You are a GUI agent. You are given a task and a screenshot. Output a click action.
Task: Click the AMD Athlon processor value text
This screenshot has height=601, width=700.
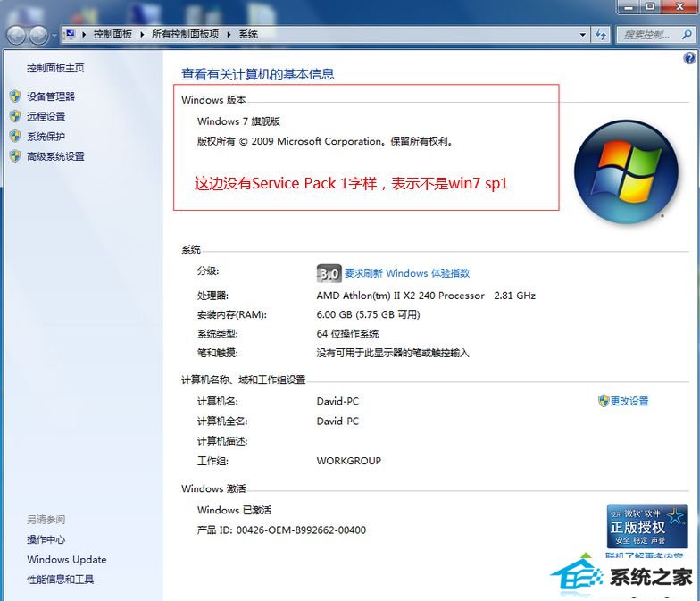pyautogui.click(x=426, y=296)
